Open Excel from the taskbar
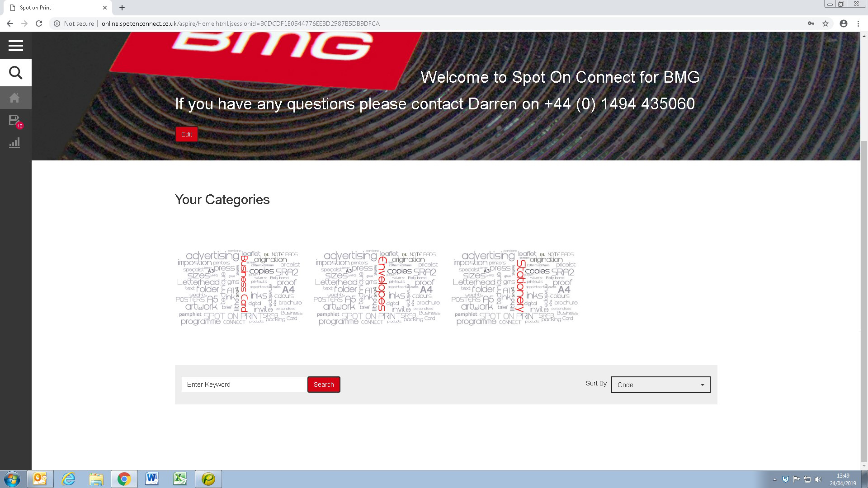Image resolution: width=868 pixels, height=488 pixels. click(180, 479)
